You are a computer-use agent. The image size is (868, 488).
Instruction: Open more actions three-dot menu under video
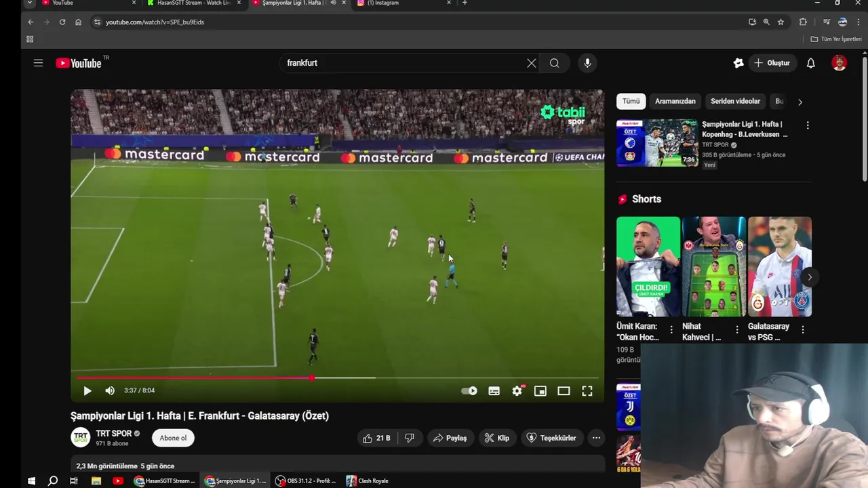pyautogui.click(x=596, y=438)
